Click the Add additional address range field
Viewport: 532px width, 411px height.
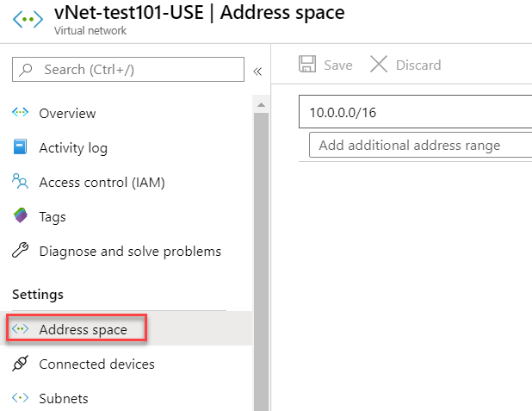pos(420,145)
